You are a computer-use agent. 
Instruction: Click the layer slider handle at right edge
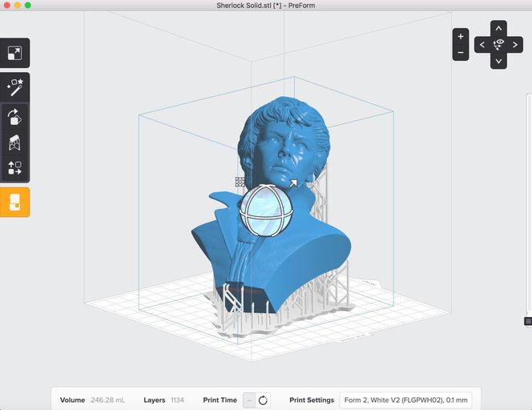click(x=528, y=321)
